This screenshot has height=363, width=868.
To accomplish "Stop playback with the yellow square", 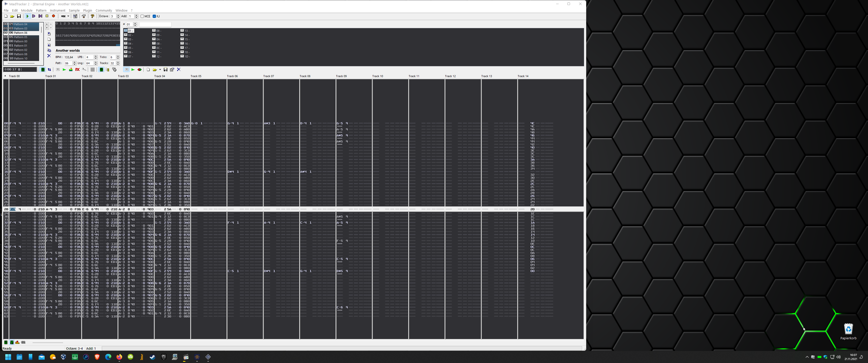I will click(47, 16).
